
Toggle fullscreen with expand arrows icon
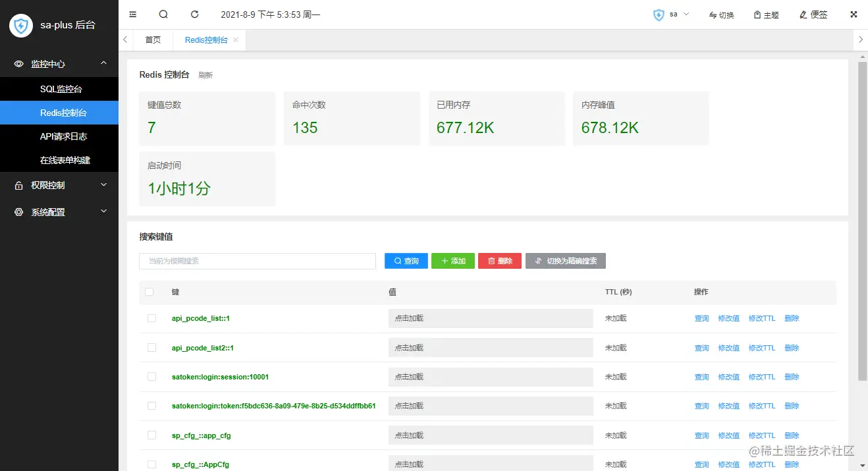point(854,14)
